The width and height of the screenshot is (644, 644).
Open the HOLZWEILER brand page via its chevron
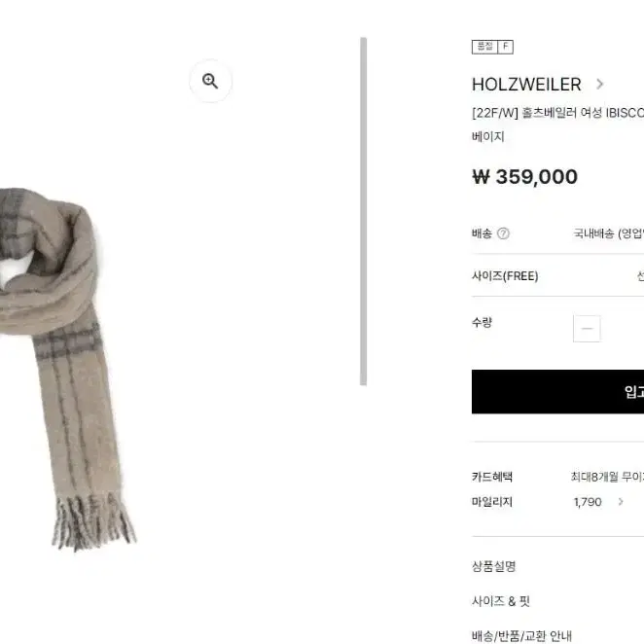tap(599, 85)
